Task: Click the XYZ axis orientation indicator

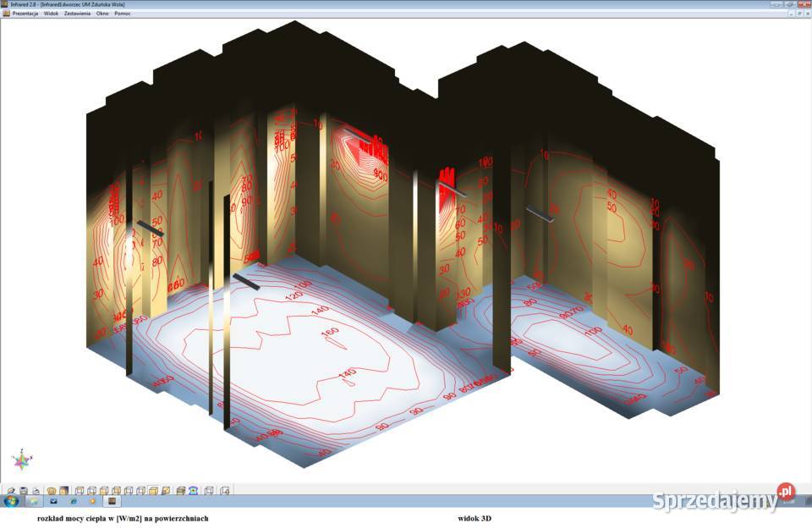Action: tap(22, 460)
